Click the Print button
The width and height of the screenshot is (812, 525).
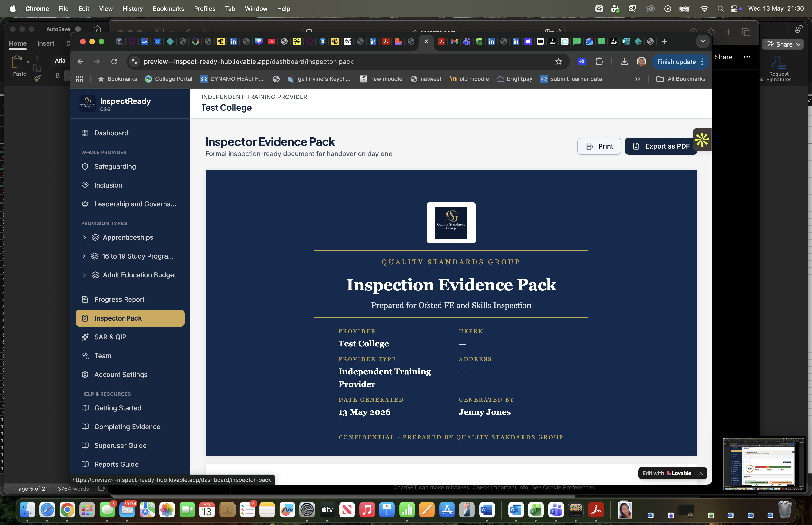pos(599,146)
